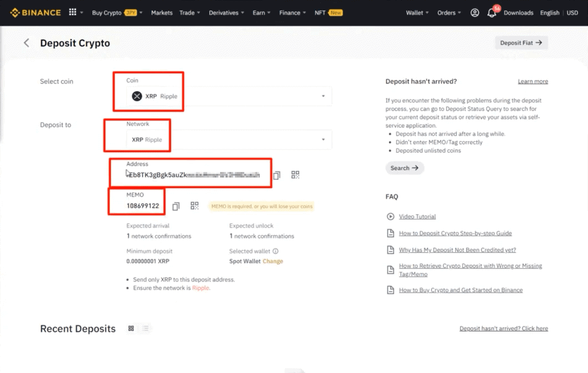Viewport: 588px width, 373px height.
Task: Open the user account profile icon
Action: tap(474, 13)
